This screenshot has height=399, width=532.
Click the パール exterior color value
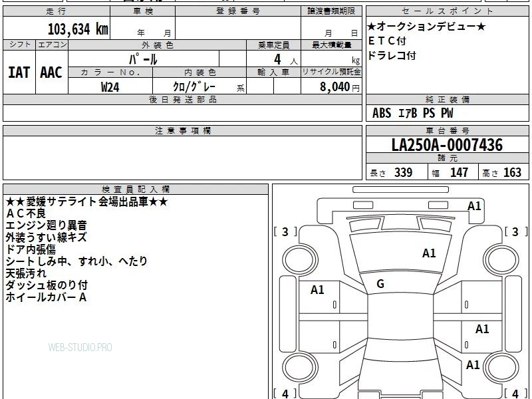(143, 59)
